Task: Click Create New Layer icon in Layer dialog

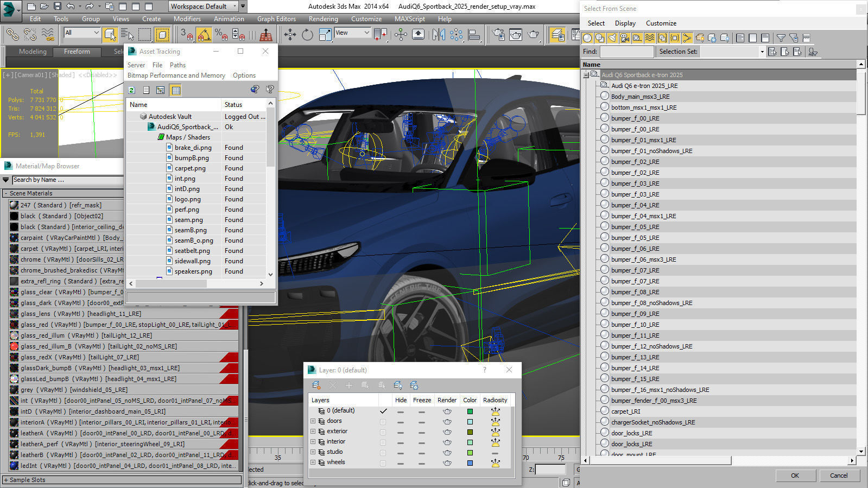Action: click(x=316, y=385)
